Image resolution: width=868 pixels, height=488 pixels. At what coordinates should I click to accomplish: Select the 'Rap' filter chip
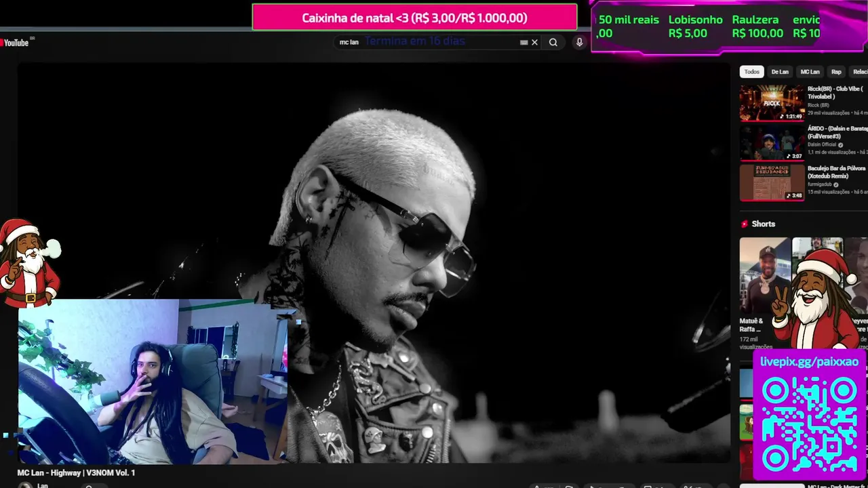(836, 72)
